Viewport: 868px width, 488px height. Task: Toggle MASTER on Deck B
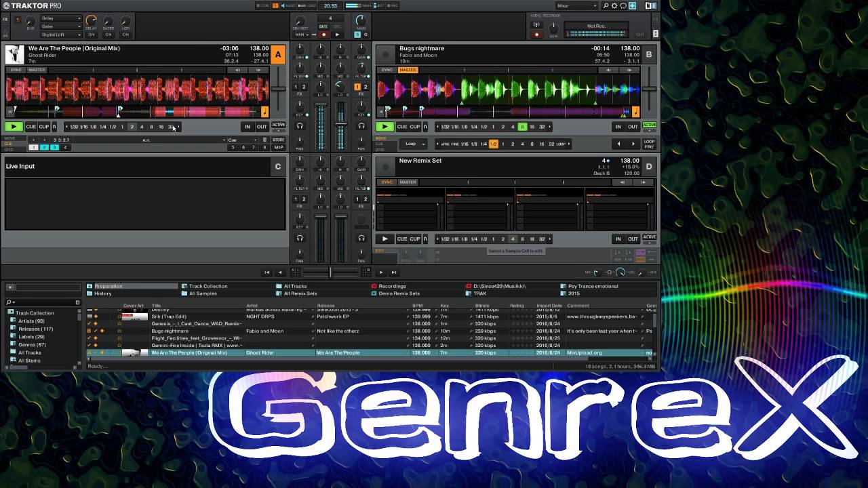408,70
